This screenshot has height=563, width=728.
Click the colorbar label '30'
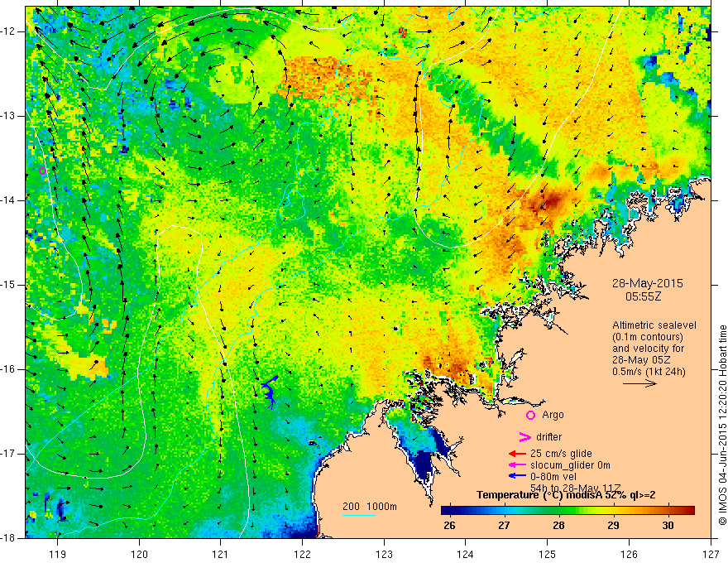(668, 526)
